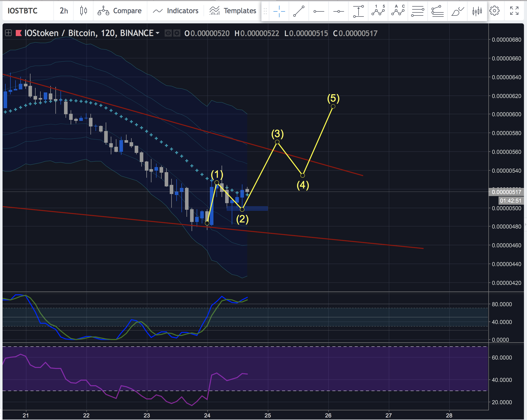Select the trend line drawing tool

click(299, 11)
